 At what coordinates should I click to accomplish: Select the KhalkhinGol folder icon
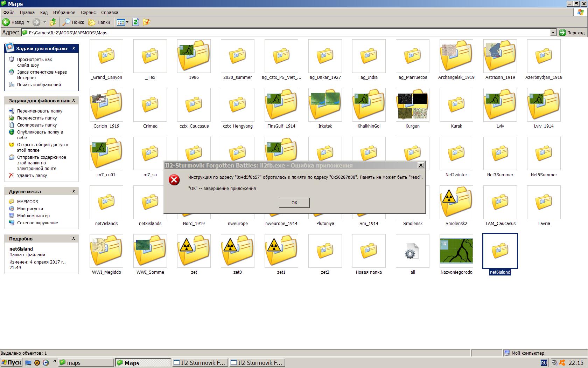click(x=369, y=105)
